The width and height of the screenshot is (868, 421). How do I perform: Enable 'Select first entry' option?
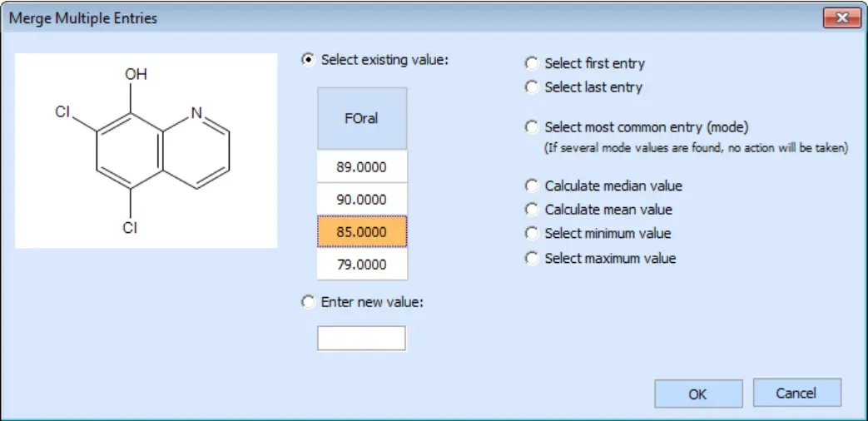[x=532, y=63]
